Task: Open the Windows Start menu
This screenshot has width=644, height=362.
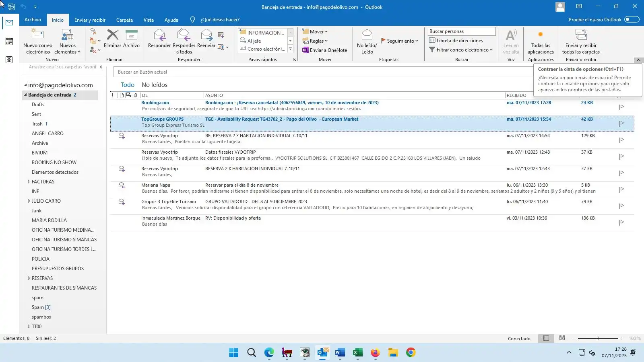Action: pyautogui.click(x=233, y=353)
